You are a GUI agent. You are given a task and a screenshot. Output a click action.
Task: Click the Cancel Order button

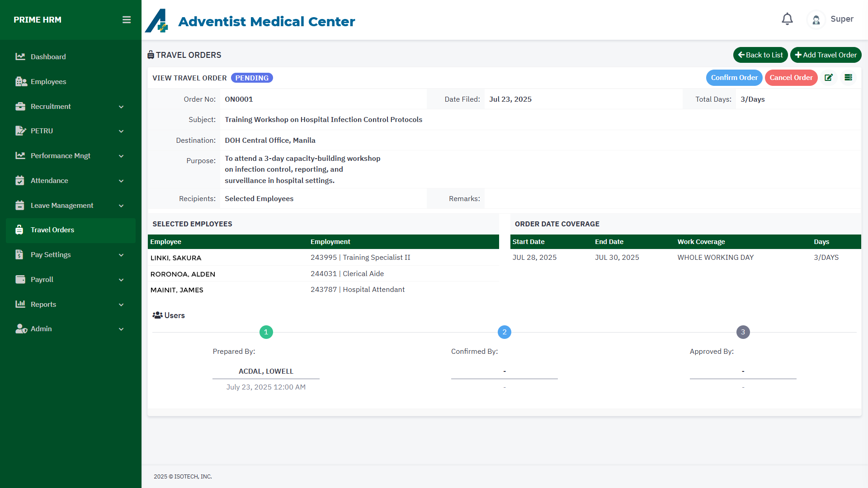(x=791, y=78)
